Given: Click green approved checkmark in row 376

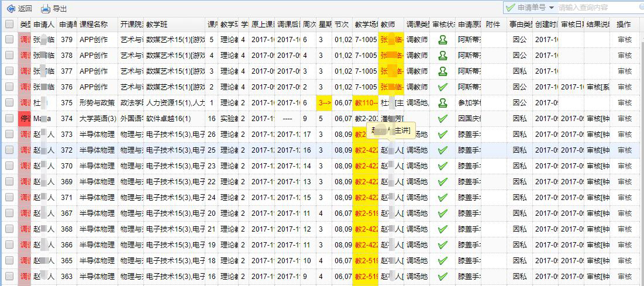Looking at the screenshot, I should [x=443, y=87].
